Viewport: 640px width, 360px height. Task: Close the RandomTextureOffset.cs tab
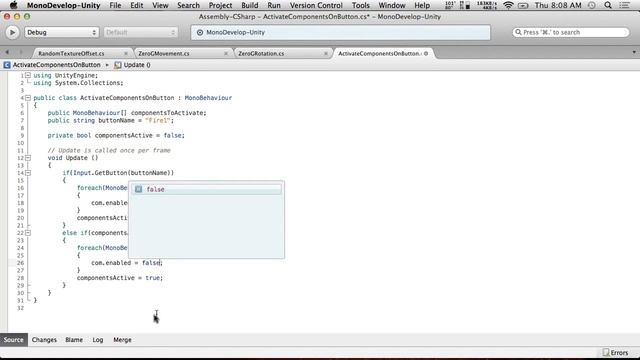click(x=126, y=53)
